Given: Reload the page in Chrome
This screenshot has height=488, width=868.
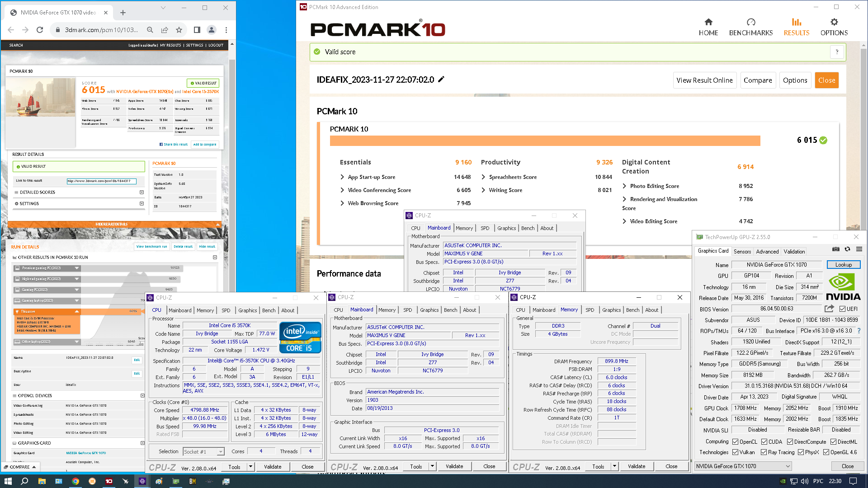Looking at the screenshot, I should pyautogui.click(x=40, y=30).
